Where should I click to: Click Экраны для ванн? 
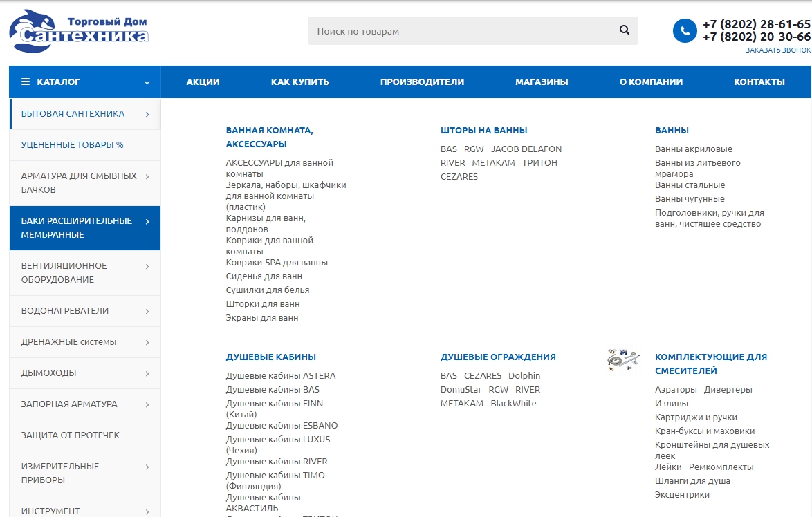pyautogui.click(x=261, y=318)
